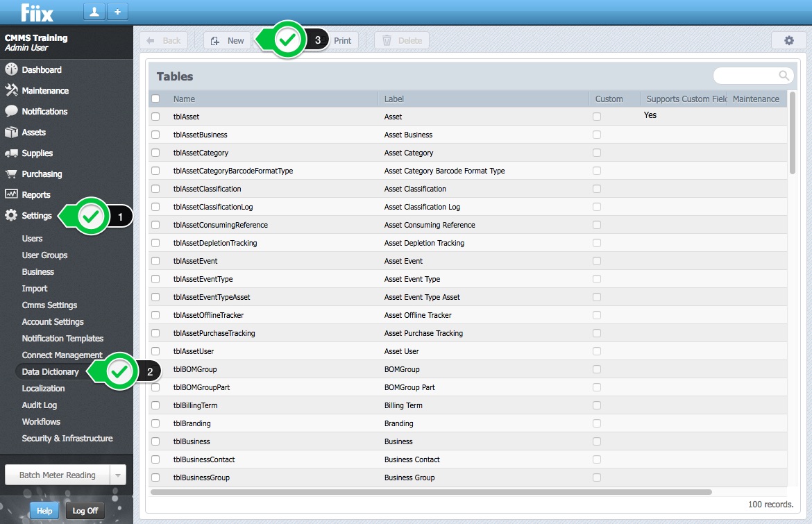
Task: Open Localization settings
Action: pos(43,389)
